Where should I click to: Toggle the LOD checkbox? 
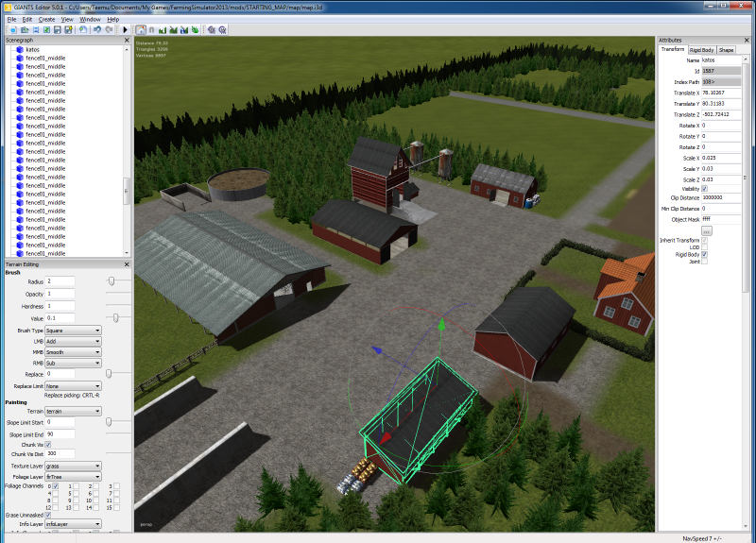coord(705,247)
